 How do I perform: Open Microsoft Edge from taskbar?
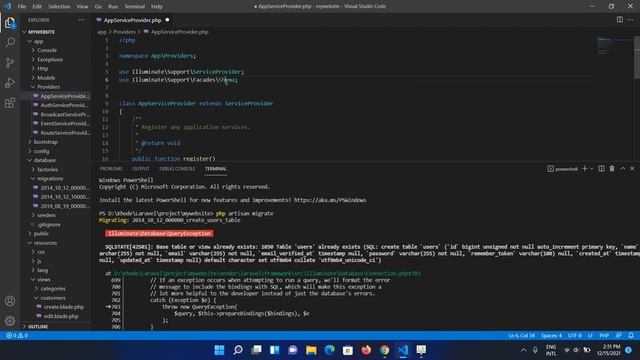pyautogui.click(x=329, y=350)
